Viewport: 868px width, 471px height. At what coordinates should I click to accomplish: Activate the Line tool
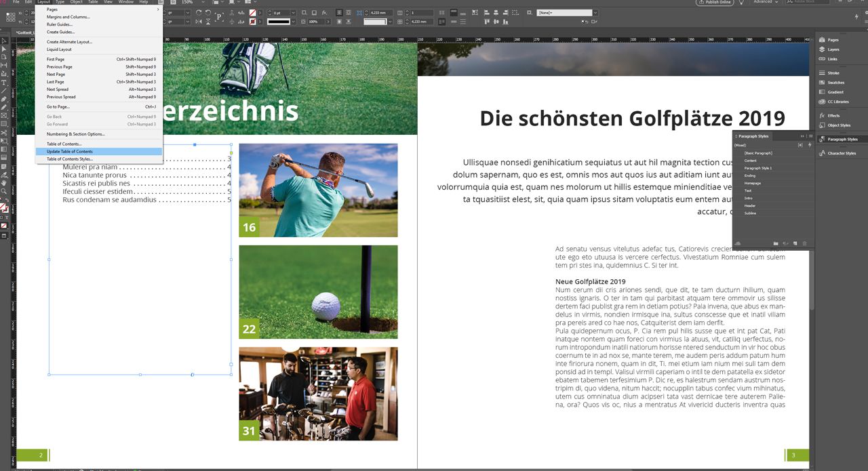(x=5, y=89)
